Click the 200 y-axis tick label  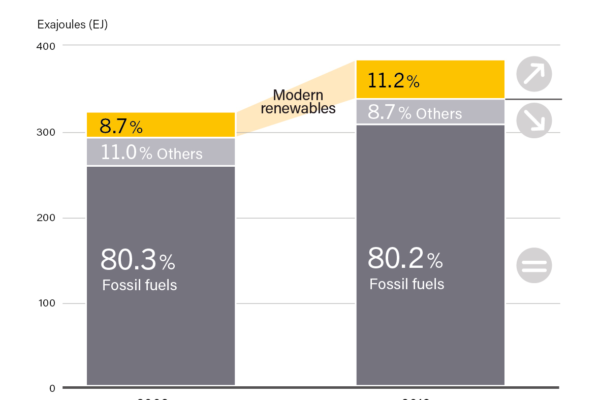click(x=46, y=218)
